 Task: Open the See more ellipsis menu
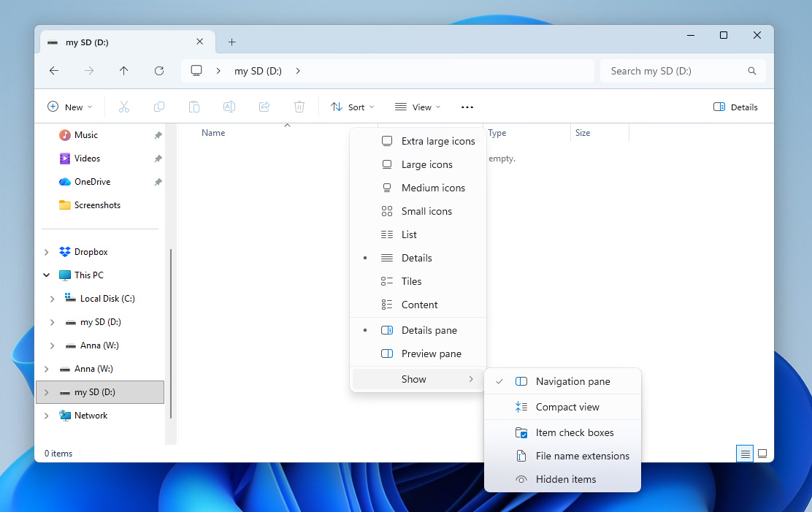click(467, 107)
